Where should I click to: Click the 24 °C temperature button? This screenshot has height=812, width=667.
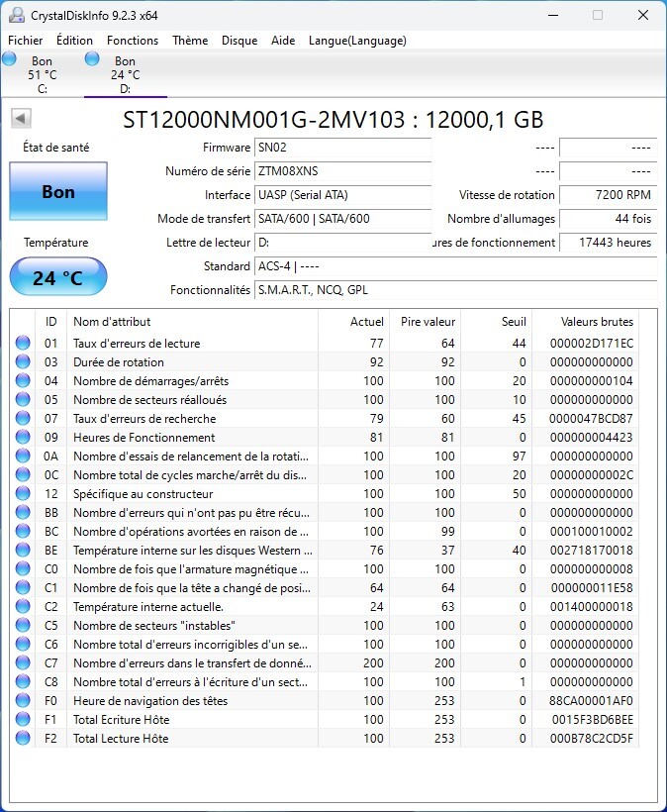click(x=58, y=277)
